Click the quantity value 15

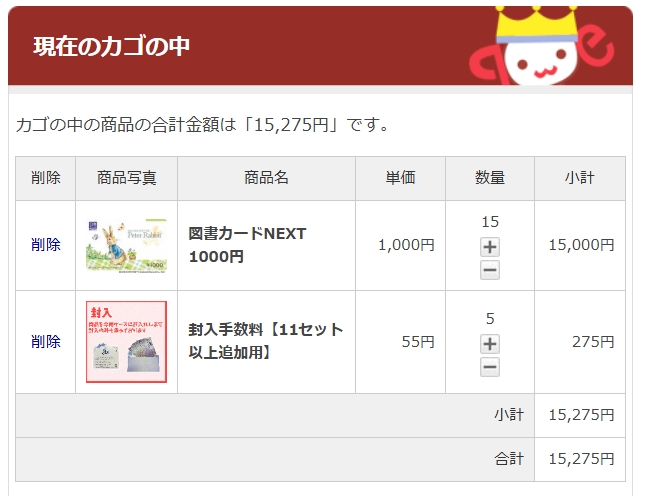point(490,222)
